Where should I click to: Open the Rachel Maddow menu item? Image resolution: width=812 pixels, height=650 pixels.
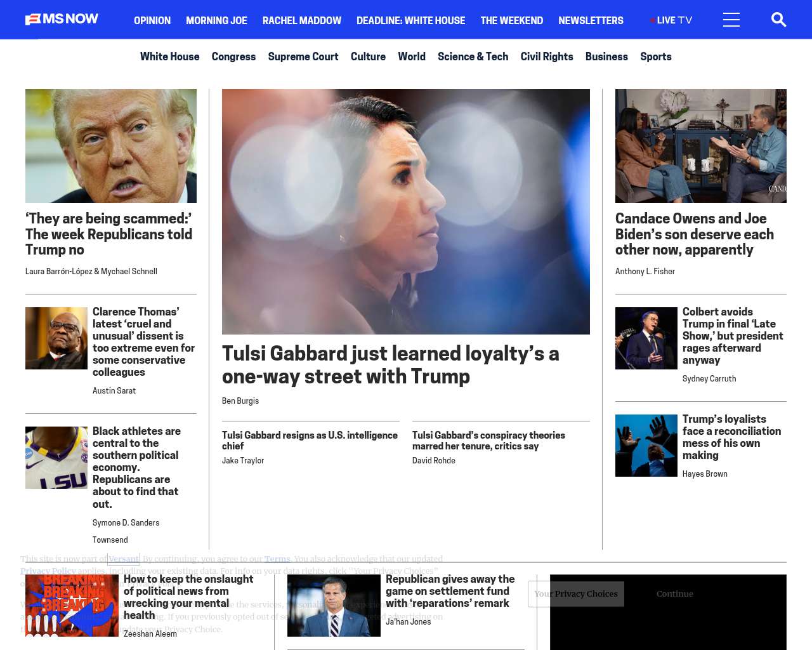(x=302, y=20)
